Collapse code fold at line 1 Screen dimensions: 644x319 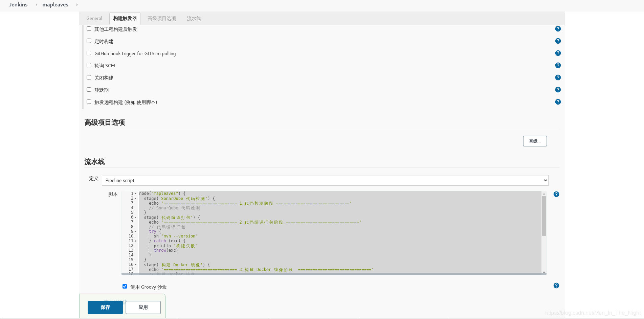tap(136, 194)
